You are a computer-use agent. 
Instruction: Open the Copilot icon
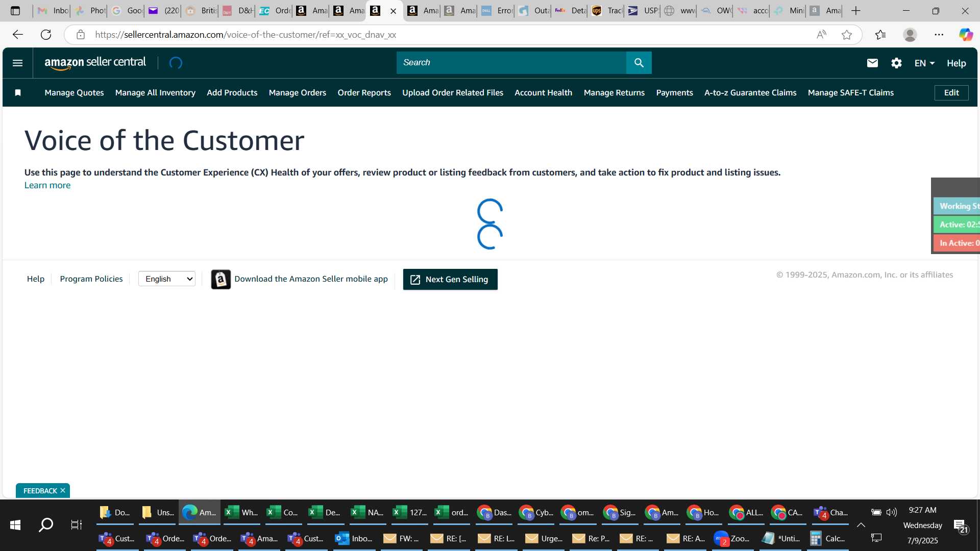[966, 35]
